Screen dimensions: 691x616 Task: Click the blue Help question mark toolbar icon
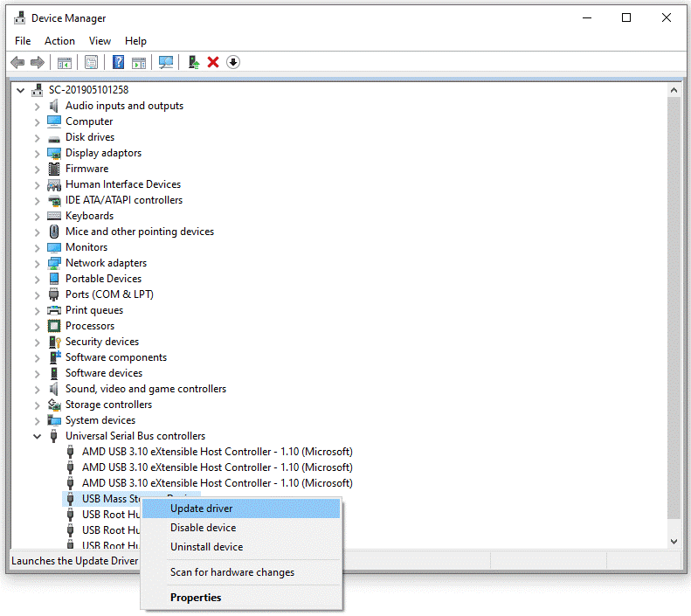tap(118, 62)
